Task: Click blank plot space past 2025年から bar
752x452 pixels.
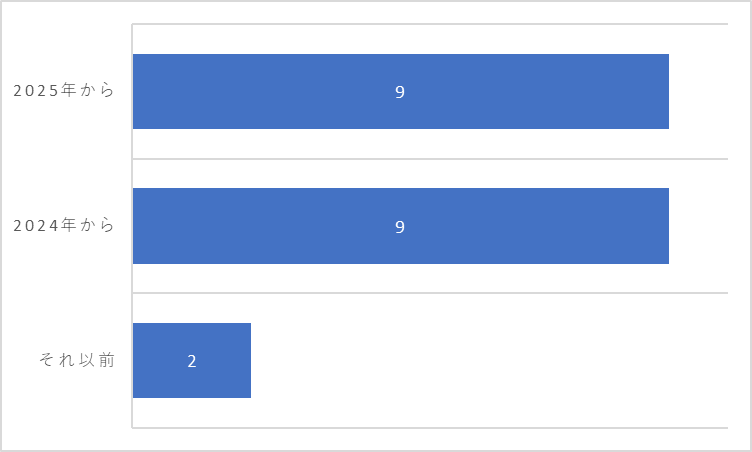Action: coord(699,91)
